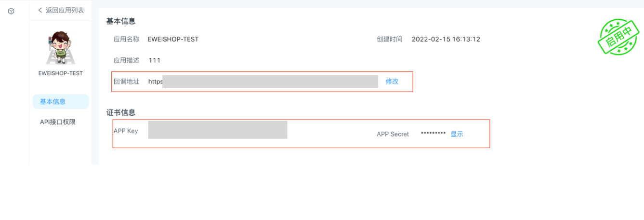Reveal APP Secret with 显示 link
The image size is (644, 220).
click(x=457, y=134)
